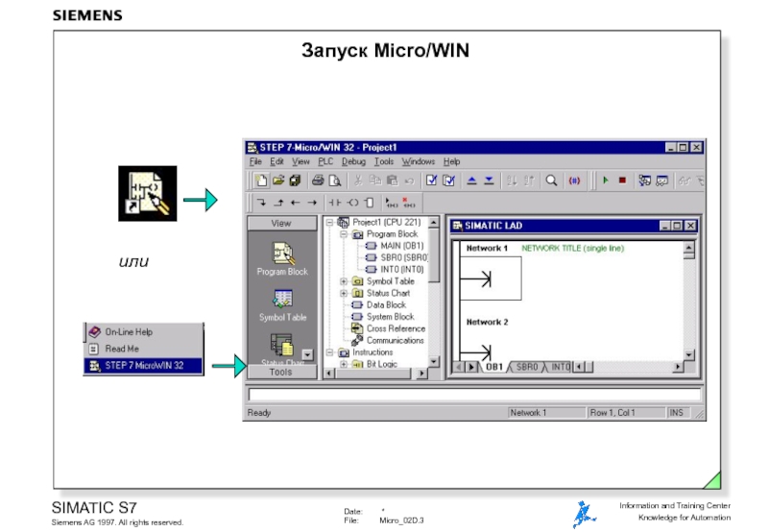Viewport: 768px width, 532px height.
Task: Click the Compile checkmark icon
Action: pyautogui.click(x=431, y=181)
